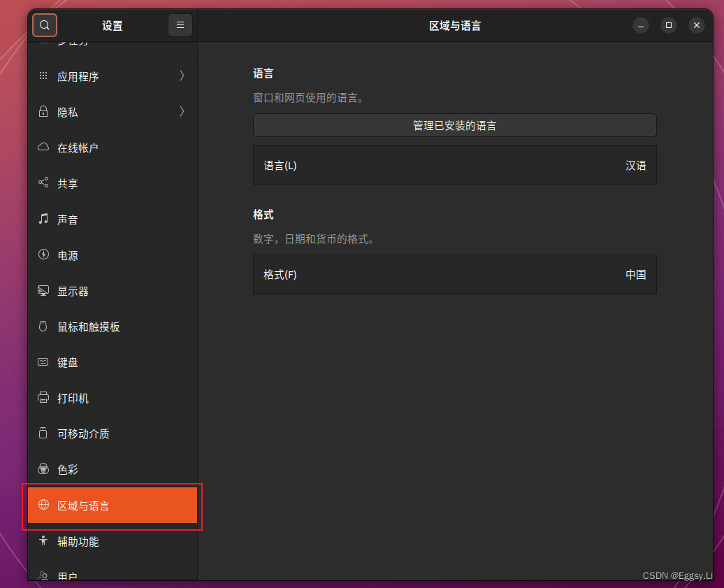This screenshot has width=724, height=588.
Task: Click the 色彩 color circles icon
Action: click(x=43, y=469)
